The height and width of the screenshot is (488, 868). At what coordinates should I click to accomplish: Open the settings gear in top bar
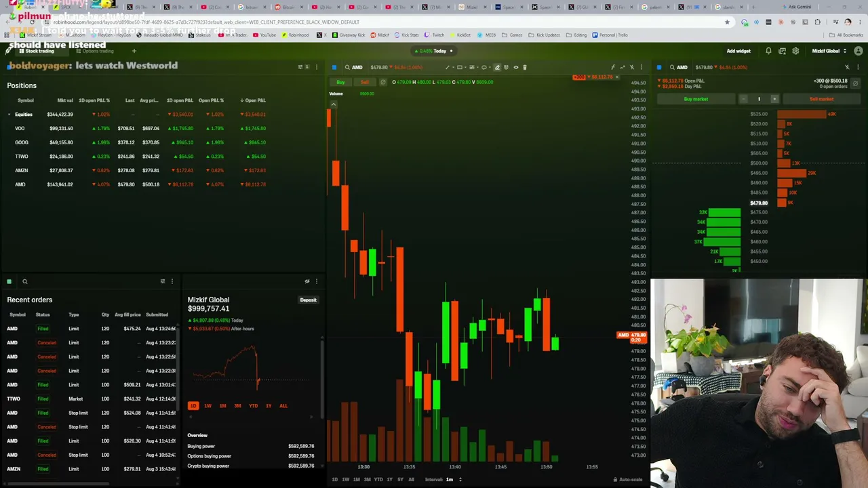(795, 51)
